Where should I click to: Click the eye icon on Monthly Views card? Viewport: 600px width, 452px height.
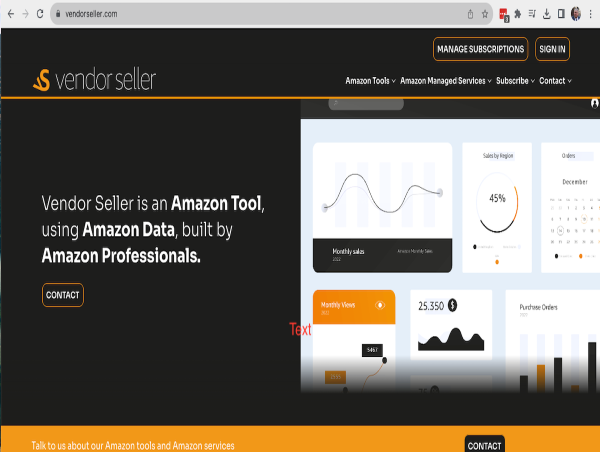380,305
